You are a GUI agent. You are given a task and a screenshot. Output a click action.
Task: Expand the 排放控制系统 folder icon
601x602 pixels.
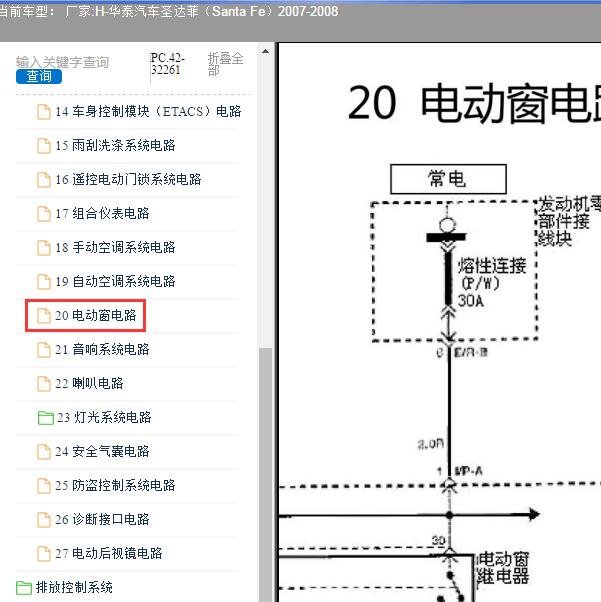[24, 587]
